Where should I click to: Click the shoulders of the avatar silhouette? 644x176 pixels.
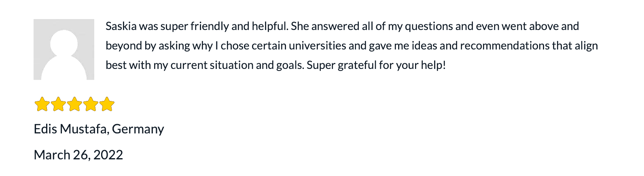(x=64, y=69)
